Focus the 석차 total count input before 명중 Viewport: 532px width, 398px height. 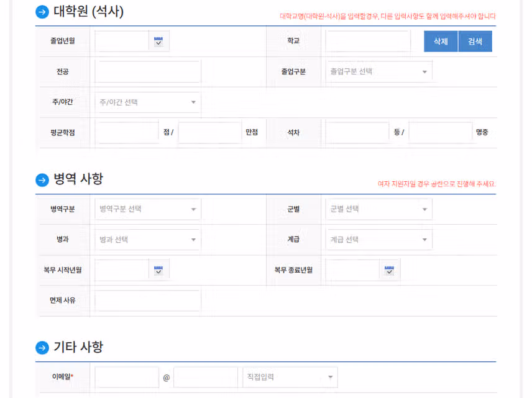(x=441, y=132)
